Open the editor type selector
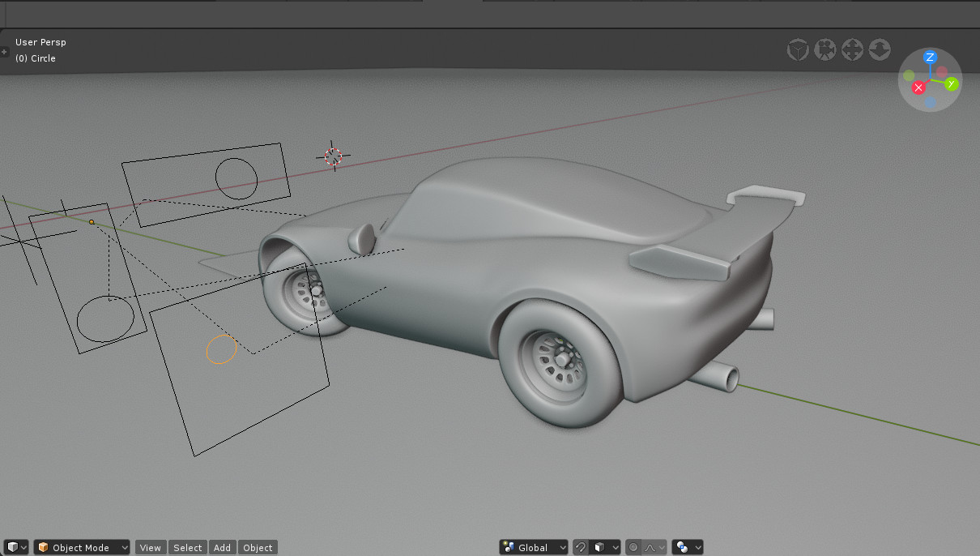Viewport: 980px width, 556px height. 17,548
